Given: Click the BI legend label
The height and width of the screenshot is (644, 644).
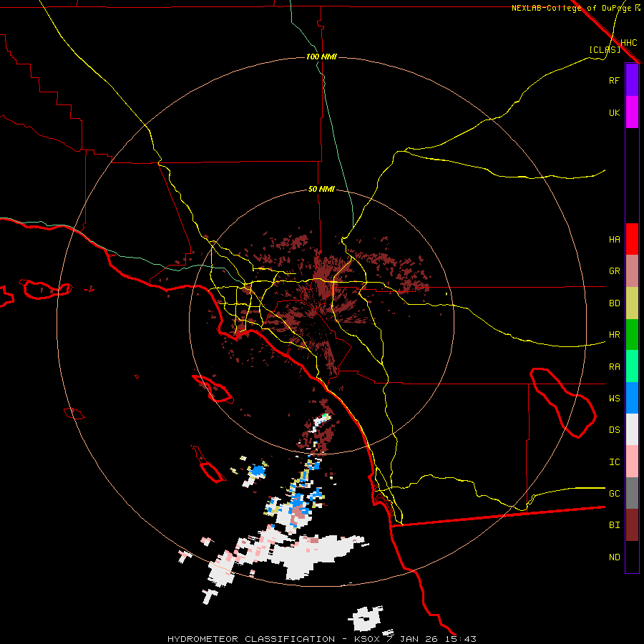Looking at the screenshot, I should coord(614,525).
